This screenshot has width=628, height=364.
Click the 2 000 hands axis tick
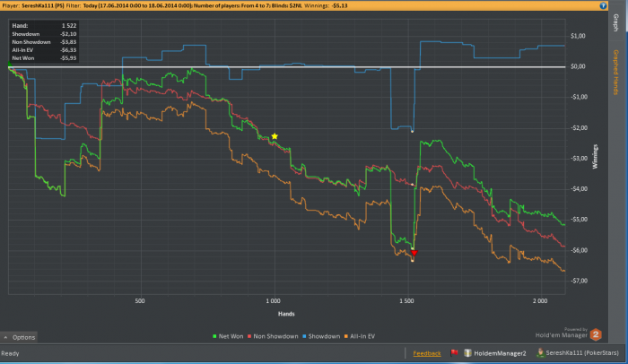pos(540,300)
